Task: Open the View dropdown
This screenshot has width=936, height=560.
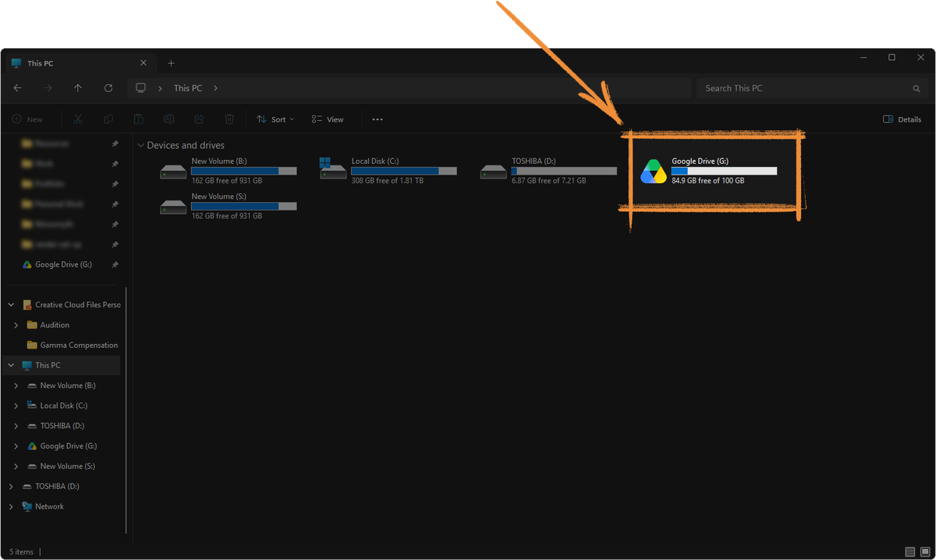Action: 328,119
